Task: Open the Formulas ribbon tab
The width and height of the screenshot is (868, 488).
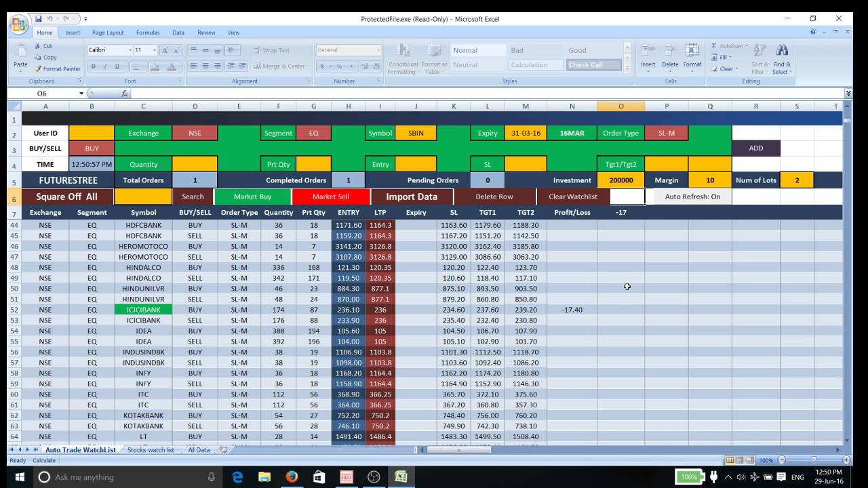Action: [148, 33]
